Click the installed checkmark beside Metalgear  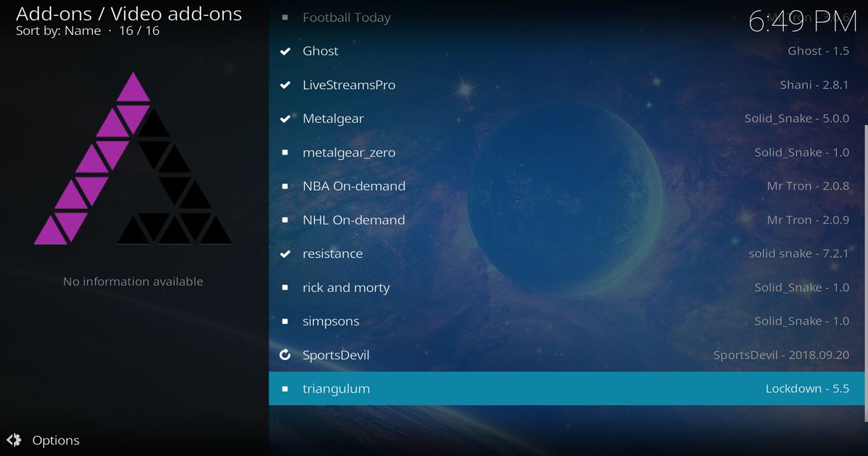coord(285,118)
